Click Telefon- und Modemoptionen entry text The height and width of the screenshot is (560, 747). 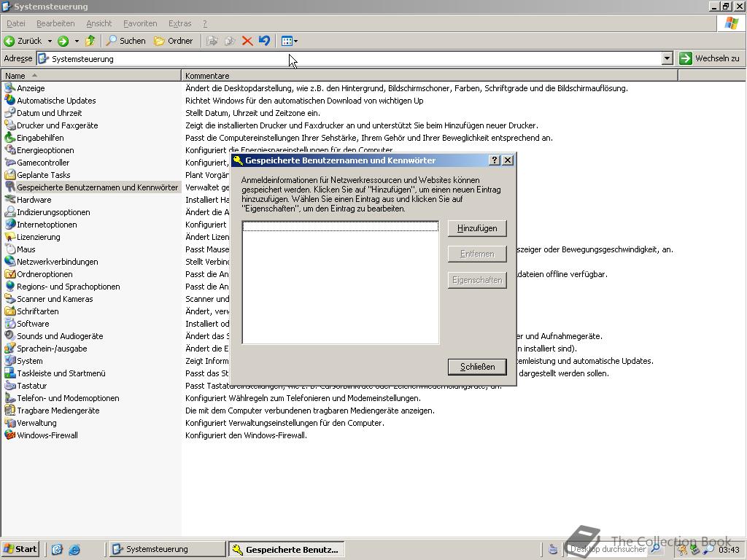click(68, 398)
